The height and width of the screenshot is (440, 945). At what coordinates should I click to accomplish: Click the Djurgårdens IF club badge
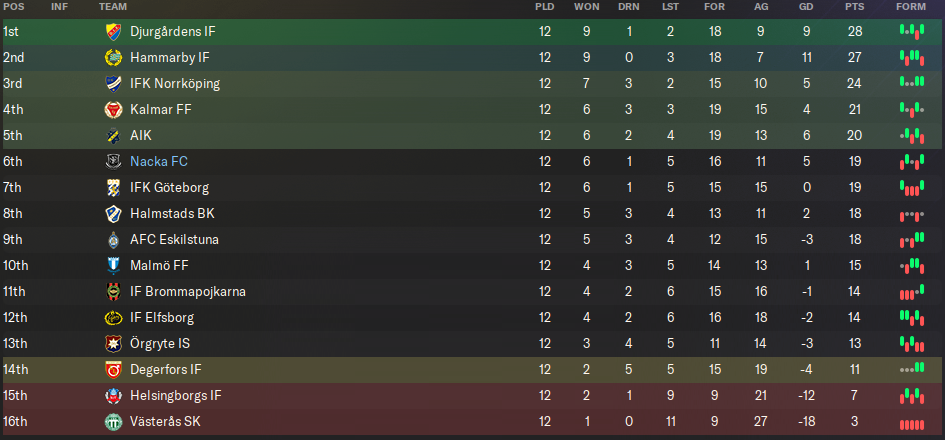pos(112,32)
